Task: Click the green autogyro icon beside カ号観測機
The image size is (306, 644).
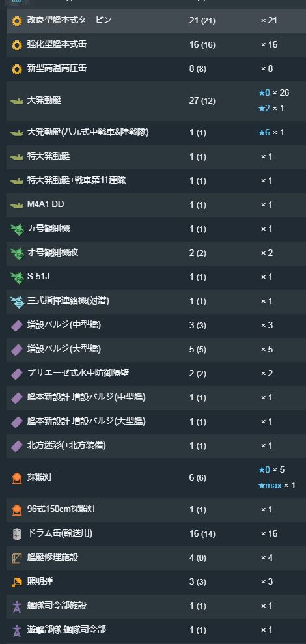Action: coord(16,229)
